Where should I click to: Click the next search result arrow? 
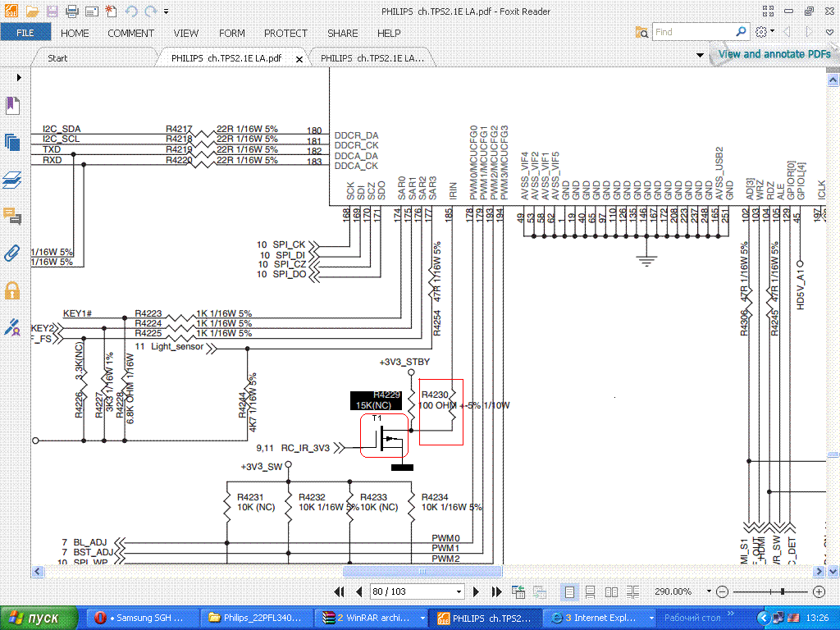point(809,32)
